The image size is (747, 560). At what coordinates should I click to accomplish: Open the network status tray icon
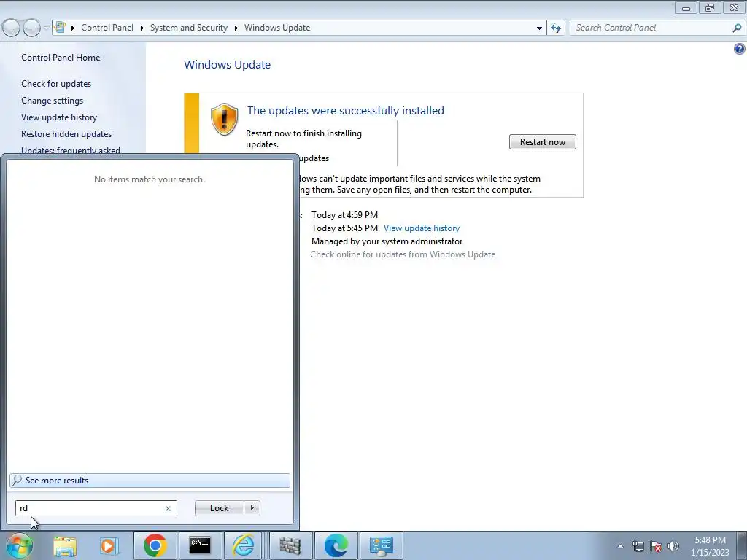click(638, 546)
